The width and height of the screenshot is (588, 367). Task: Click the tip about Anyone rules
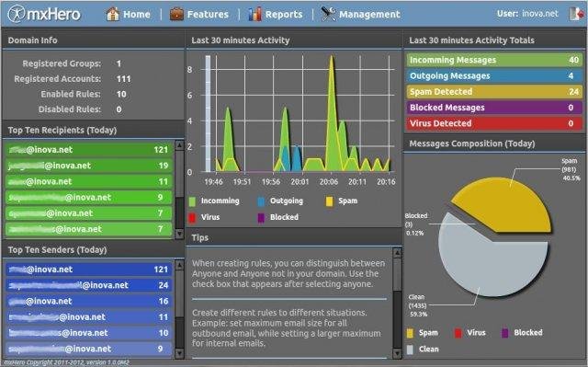tap(288, 274)
